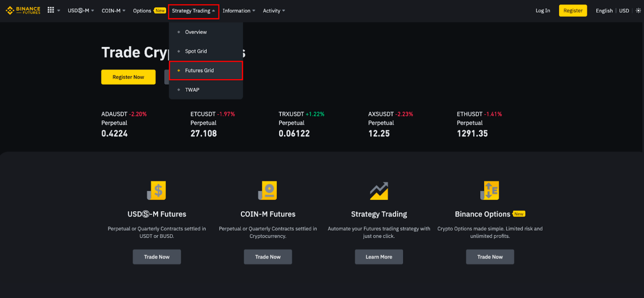Select Spot Grid from the dropdown
Screen dimensions: 644x298
pyautogui.click(x=206, y=51)
